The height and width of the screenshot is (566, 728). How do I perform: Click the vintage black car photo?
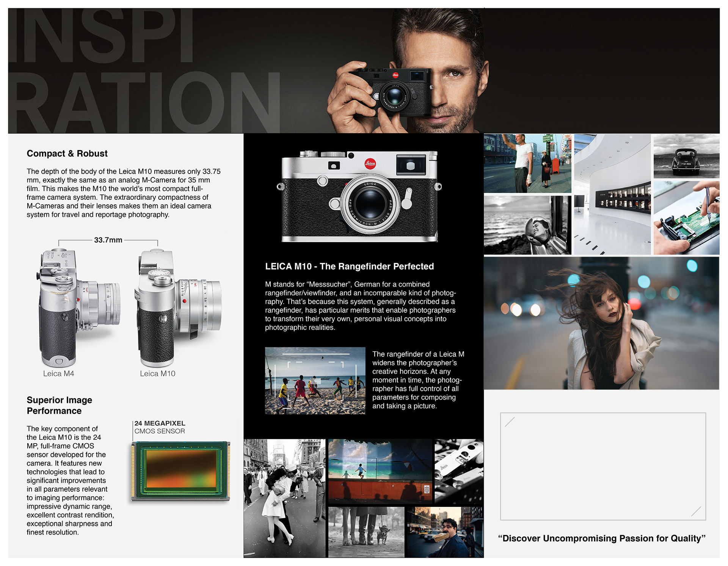pos(686,156)
